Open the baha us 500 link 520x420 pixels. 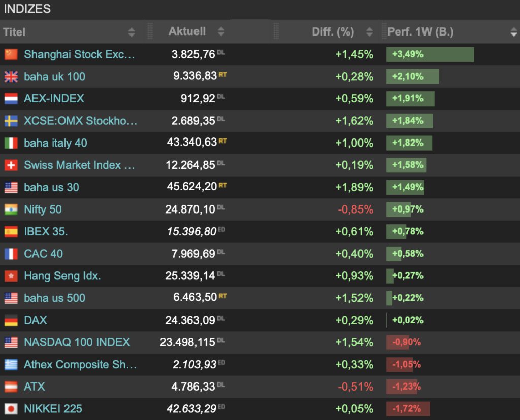55,298
